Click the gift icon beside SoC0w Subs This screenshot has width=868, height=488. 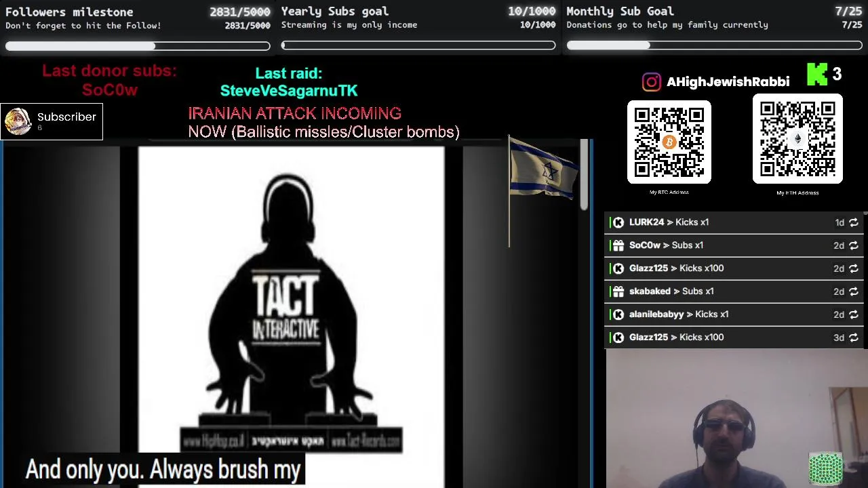coord(618,245)
